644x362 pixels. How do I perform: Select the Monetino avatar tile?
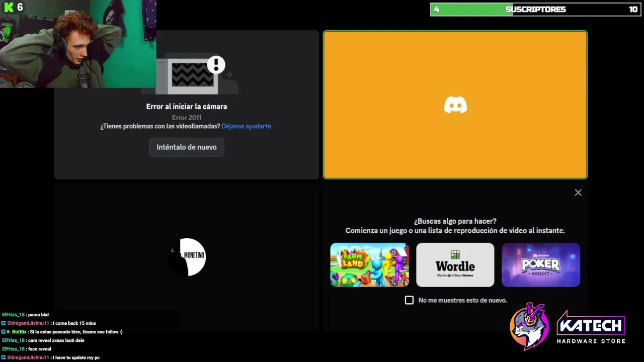point(187,257)
